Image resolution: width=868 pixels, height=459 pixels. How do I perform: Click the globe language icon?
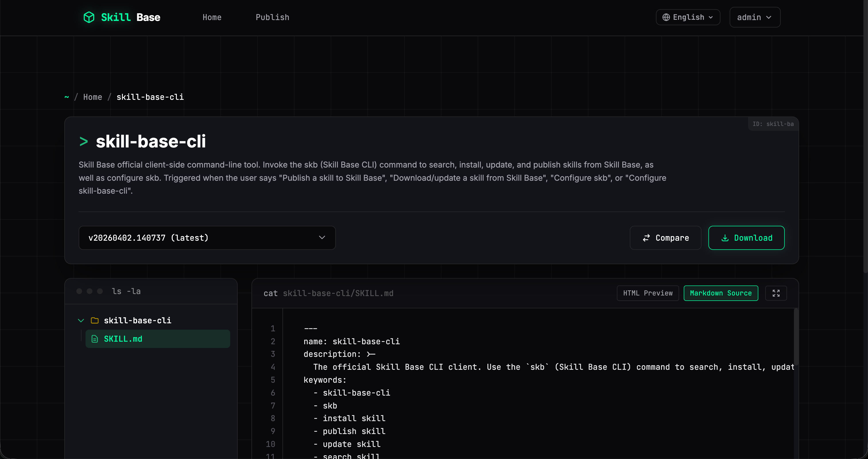(x=666, y=17)
